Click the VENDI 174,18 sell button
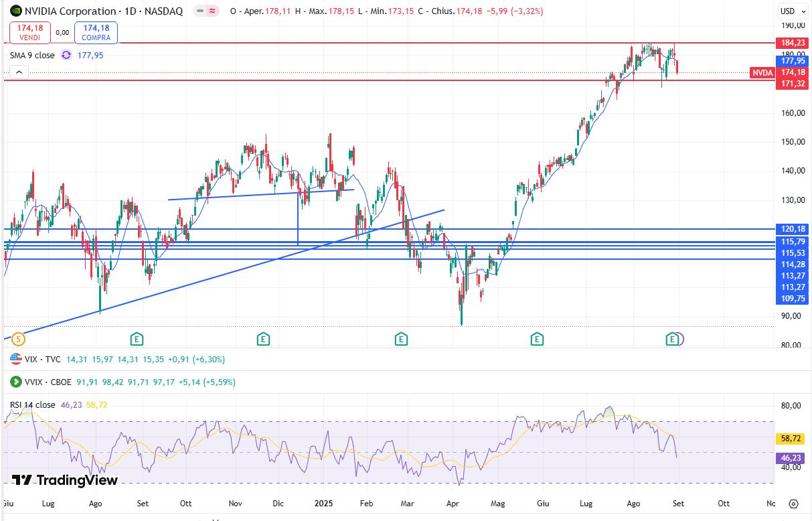This screenshot has width=812, height=521. pyautogui.click(x=30, y=33)
